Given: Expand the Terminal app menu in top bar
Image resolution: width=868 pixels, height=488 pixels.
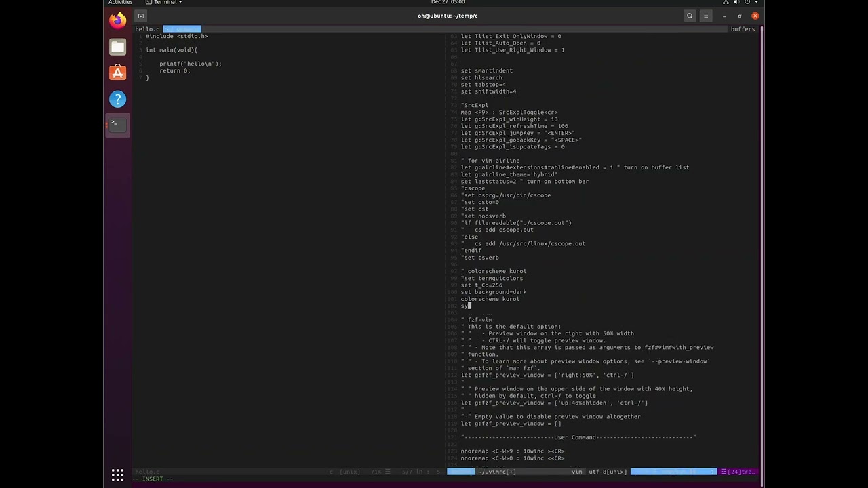Looking at the screenshot, I should click(x=163, y=2).
